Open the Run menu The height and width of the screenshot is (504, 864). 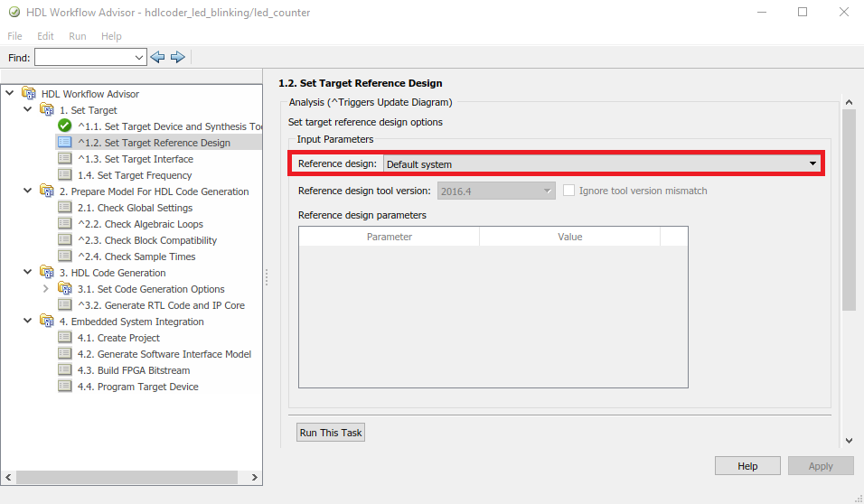pos(77,36)
